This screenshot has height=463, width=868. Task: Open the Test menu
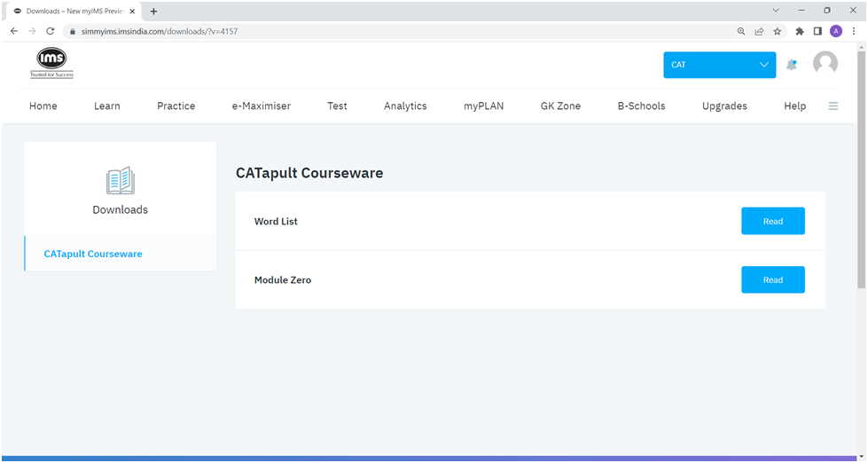click(x=337, y=106)
